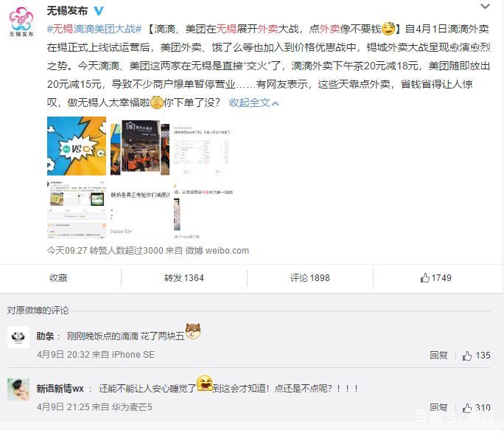Click the 收藏 favorite tab
This screenshot has height=433, width=504.
click(x=58, y=277)
